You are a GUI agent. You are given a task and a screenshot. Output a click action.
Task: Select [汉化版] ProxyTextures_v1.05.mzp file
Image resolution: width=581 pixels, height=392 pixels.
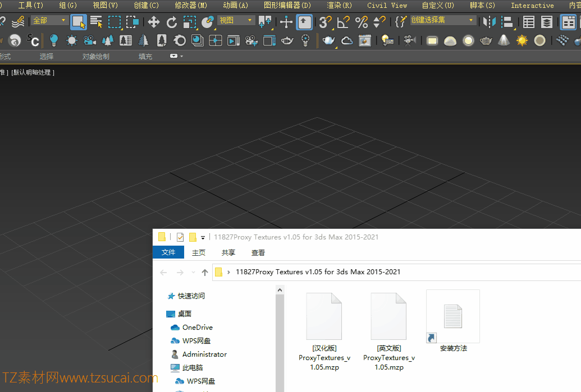coord(324,331)
